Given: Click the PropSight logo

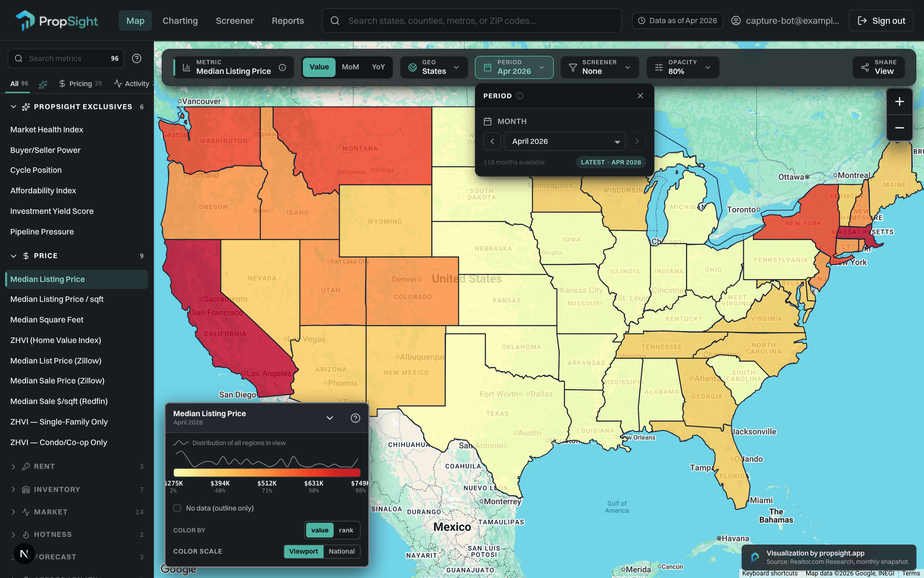Looking at the screenshot, I should (x=56, y=21).
